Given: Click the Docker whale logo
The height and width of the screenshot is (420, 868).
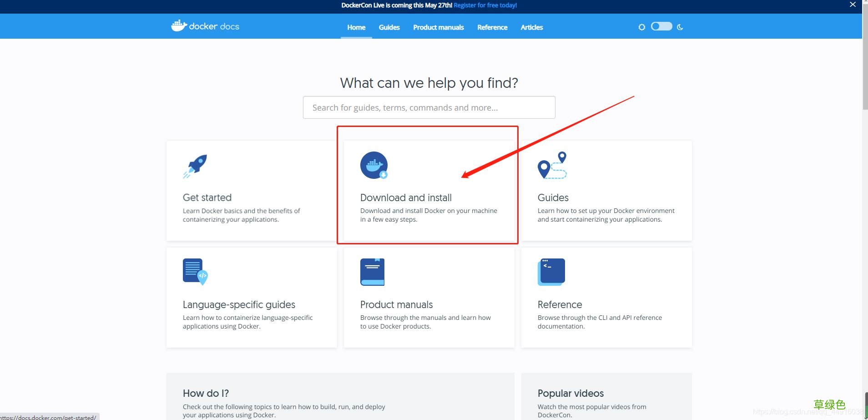Looking at the screenshot, I should pyautogui.click(x=179, y=26).
